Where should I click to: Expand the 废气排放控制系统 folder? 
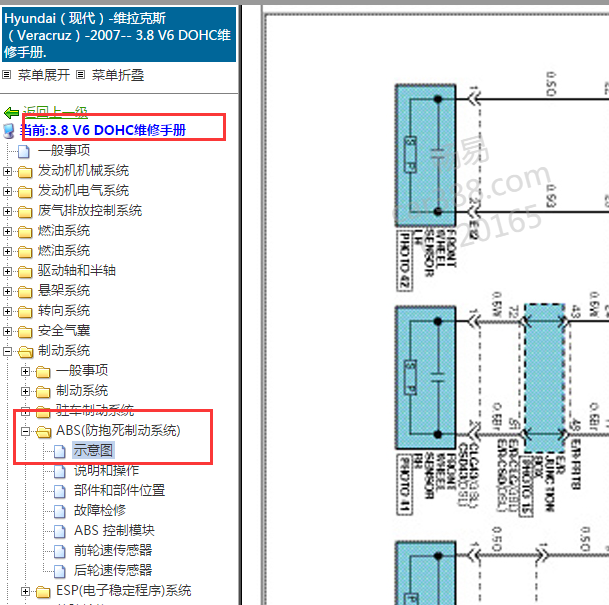click(x=7, y=211)
